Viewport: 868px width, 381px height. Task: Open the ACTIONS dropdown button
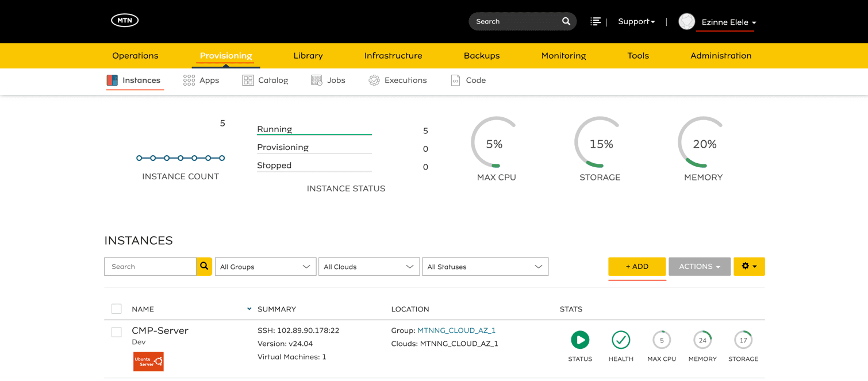[700, 267]
